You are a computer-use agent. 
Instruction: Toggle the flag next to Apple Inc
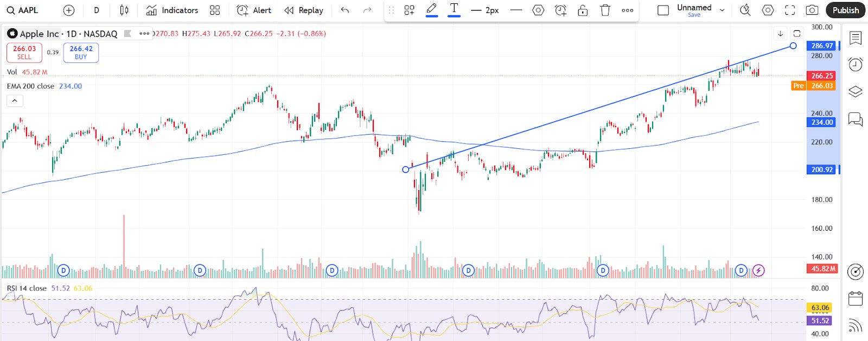pyautogui.click(x=128, y=34)
